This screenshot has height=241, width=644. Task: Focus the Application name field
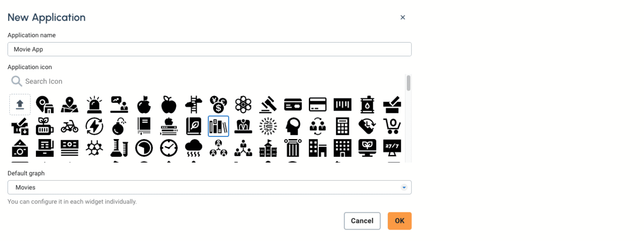point(209,49)
